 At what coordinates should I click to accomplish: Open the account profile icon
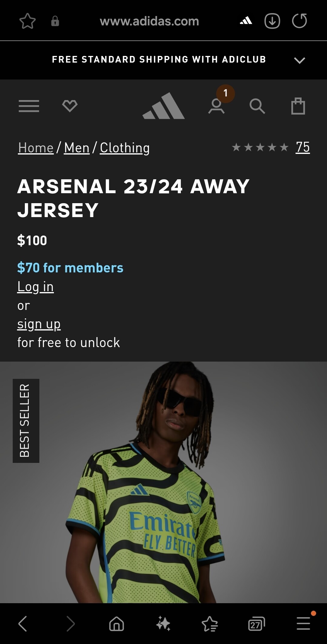point(216,106)
